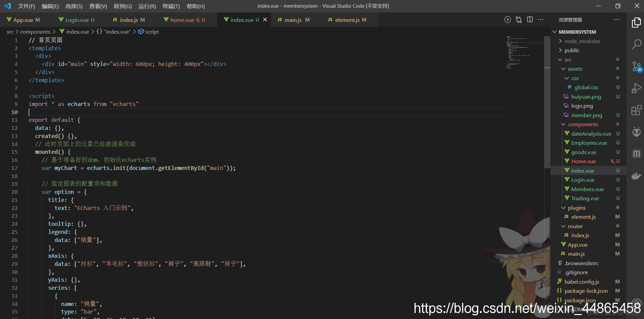The width and height of the screenshot is (644, 319).
Task: Collapse the assets folder
Action: click(588, 69)
